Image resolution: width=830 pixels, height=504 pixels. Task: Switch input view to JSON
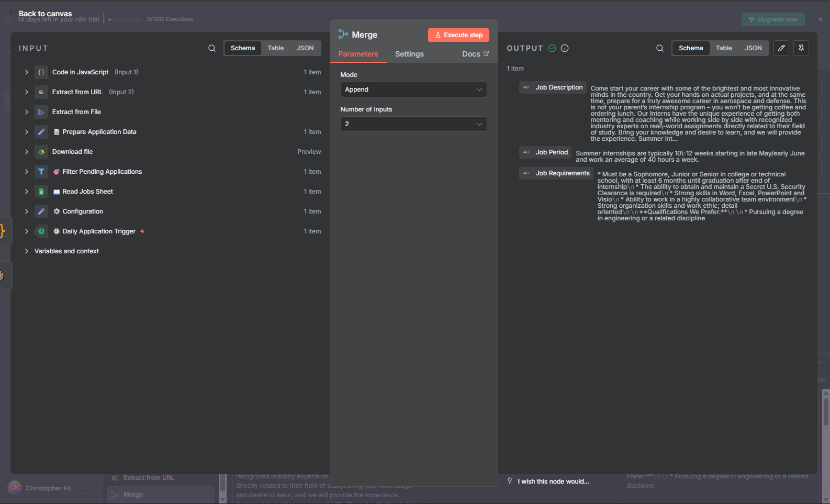[305, 48]
